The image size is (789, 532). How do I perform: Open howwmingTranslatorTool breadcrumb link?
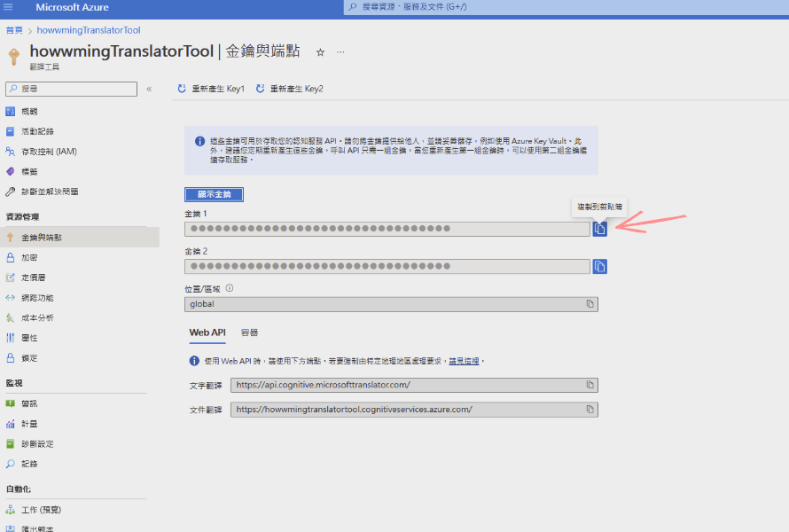[89, 30]
